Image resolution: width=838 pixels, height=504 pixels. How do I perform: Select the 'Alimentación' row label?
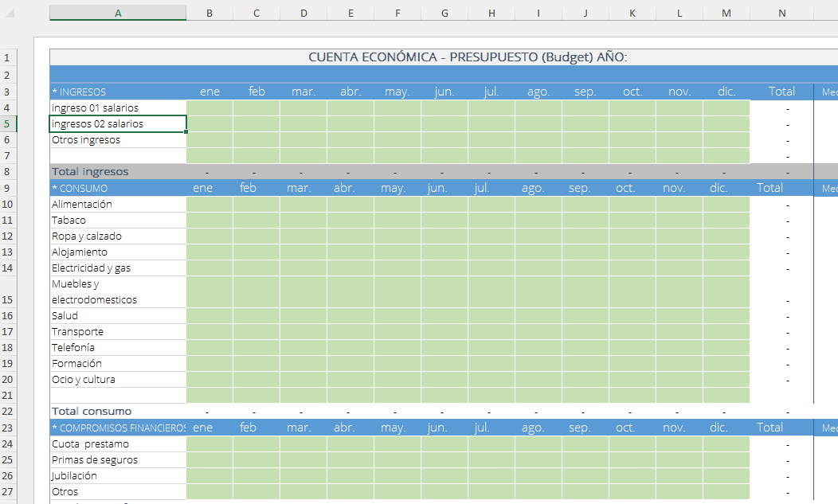pyautogui.click(x=118, y=205)
